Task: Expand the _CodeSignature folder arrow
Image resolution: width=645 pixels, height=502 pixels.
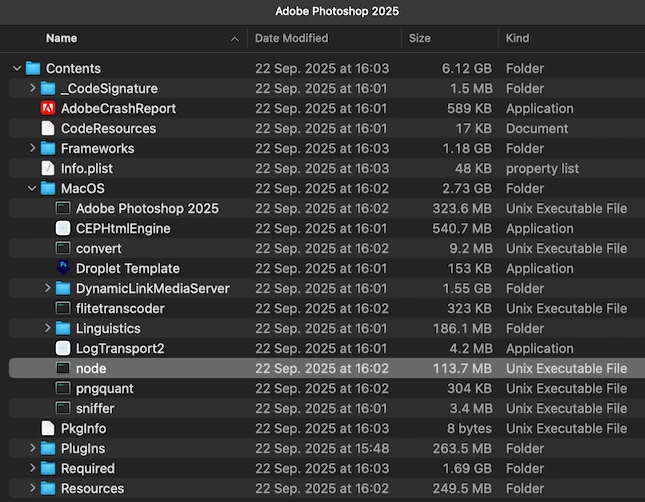Action: (x=32, y=88)
